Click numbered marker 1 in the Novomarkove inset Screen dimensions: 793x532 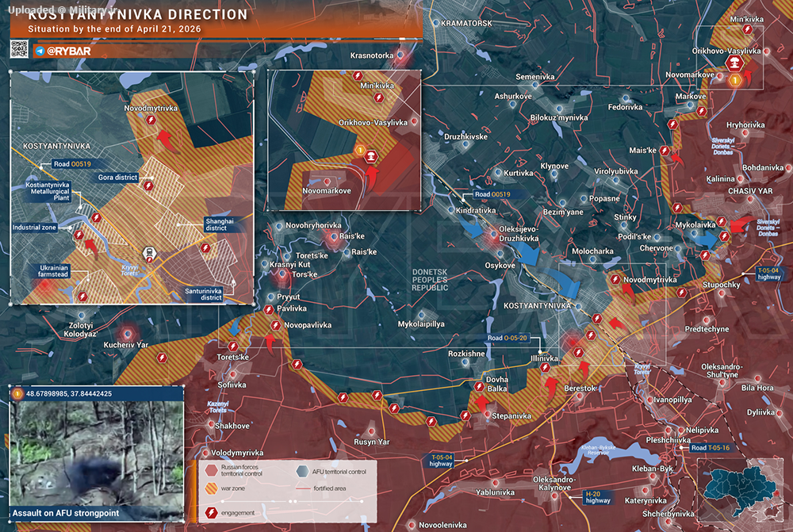tap(359, 150)
